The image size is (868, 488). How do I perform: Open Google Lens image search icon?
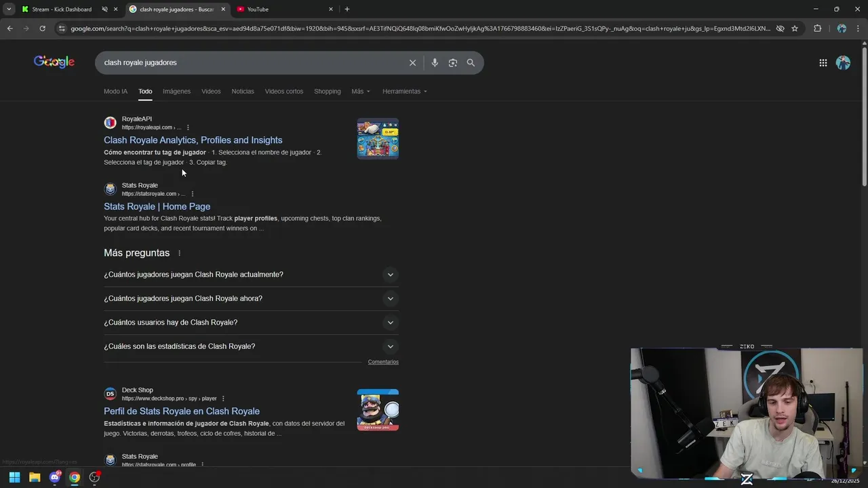coord(452,62)
